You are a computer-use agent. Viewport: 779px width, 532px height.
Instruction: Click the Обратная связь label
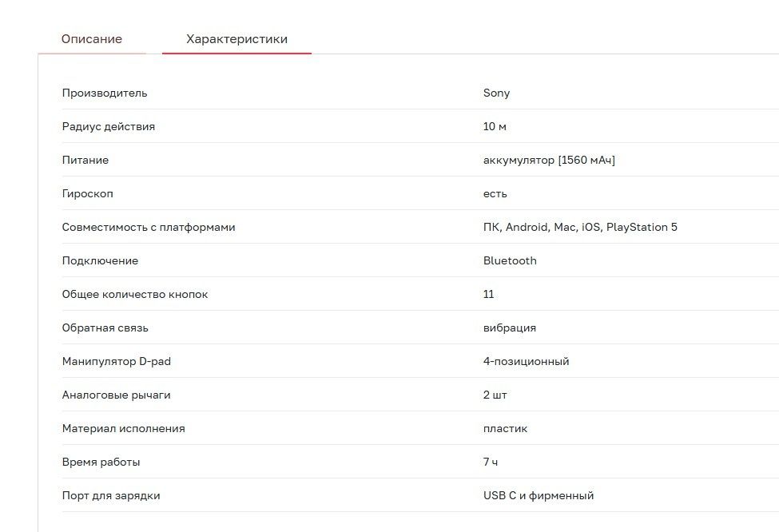pos(105,328)
